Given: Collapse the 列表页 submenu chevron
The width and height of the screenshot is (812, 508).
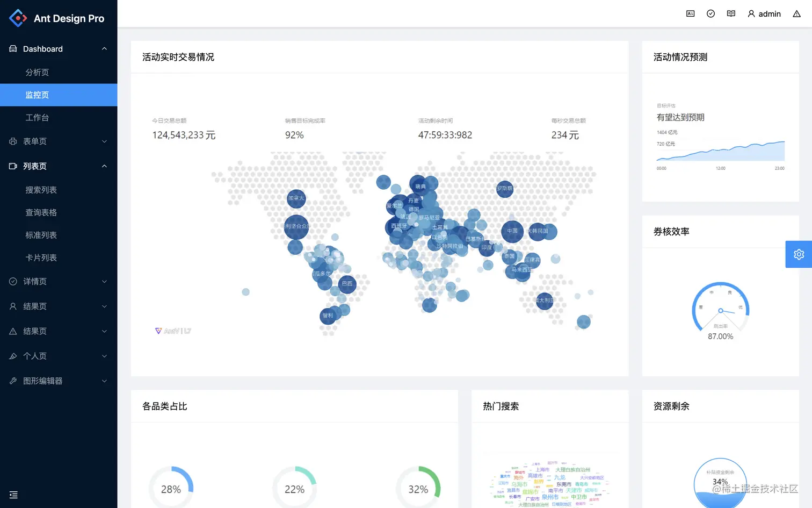Looking at the screenshot, I should click(104, 166).
